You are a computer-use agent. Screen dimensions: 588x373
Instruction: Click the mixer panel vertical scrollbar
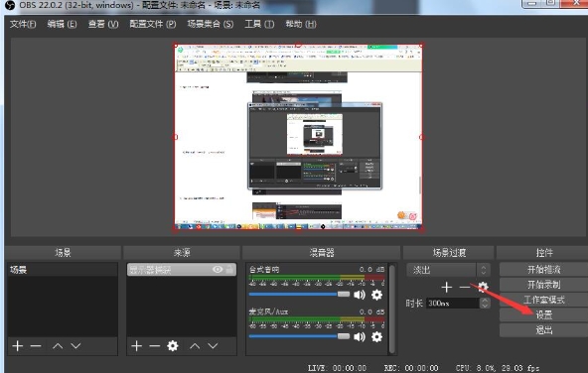point(392,309)
